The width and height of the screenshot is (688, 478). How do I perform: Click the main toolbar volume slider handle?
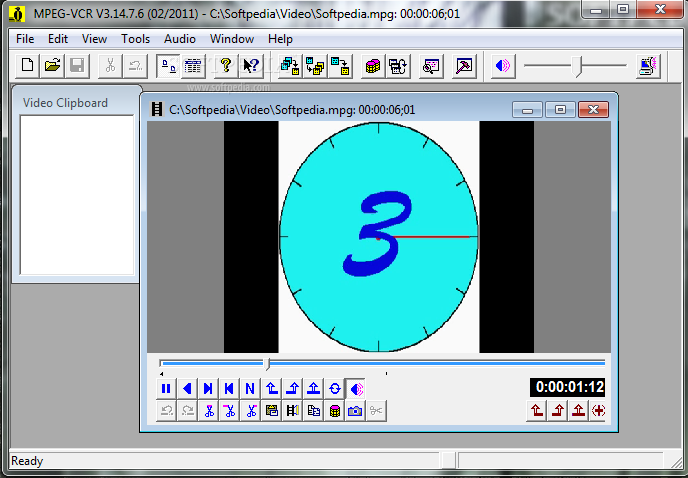pos(579,66)
